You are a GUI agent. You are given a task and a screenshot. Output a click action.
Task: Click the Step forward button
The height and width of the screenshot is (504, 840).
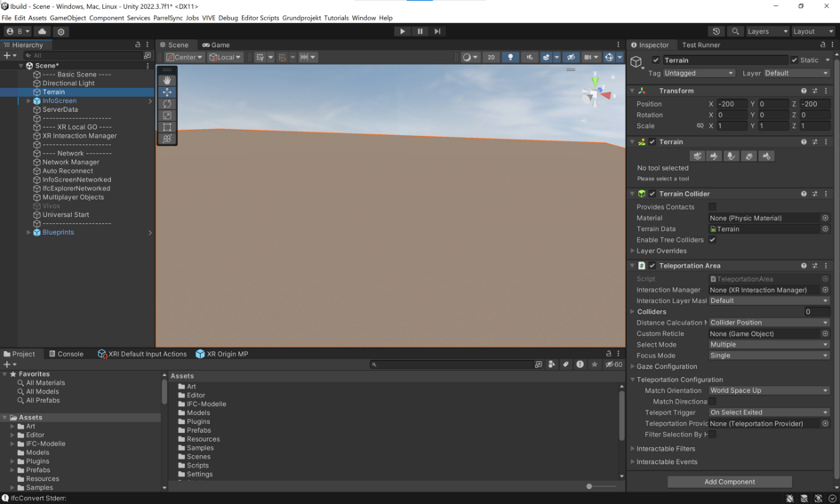pyautogui.click(x=437, y=31)
